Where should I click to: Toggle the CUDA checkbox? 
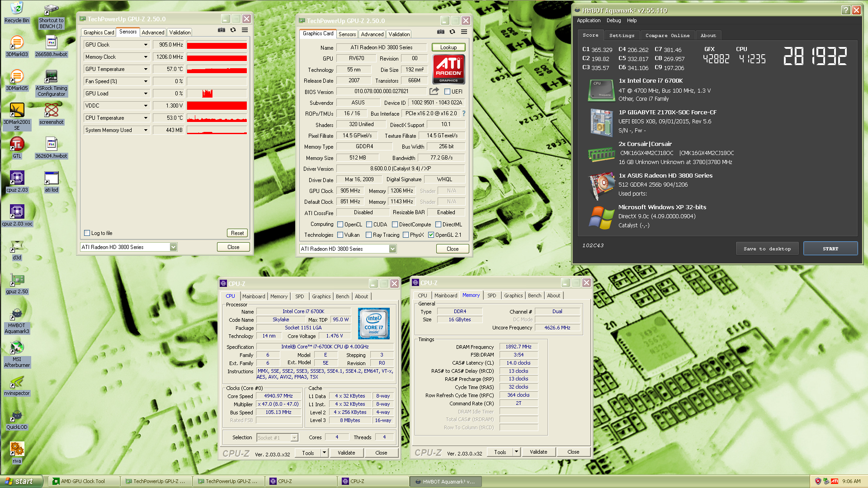point(369,225)
